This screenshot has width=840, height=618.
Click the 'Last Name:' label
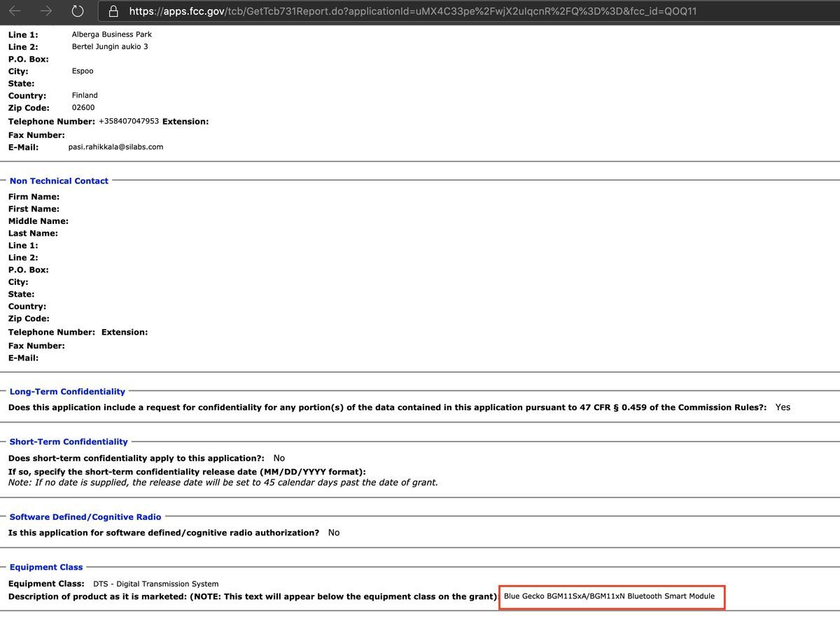pos(33,233)
